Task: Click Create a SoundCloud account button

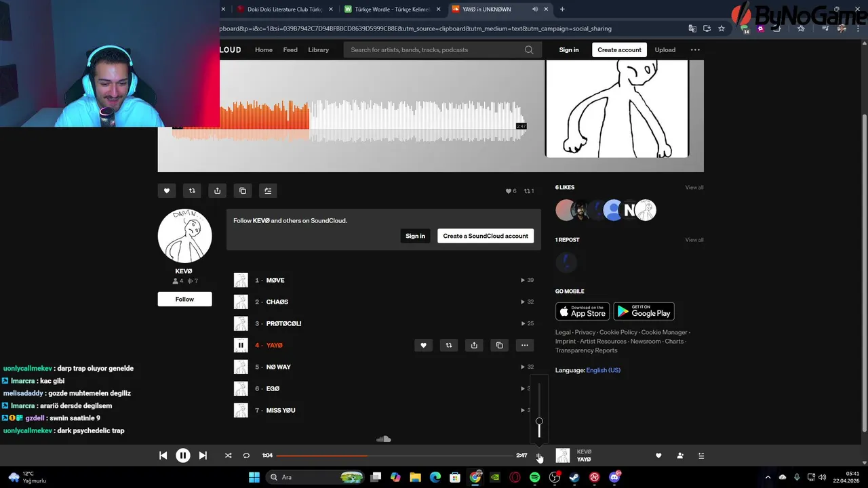Action: 486,236
